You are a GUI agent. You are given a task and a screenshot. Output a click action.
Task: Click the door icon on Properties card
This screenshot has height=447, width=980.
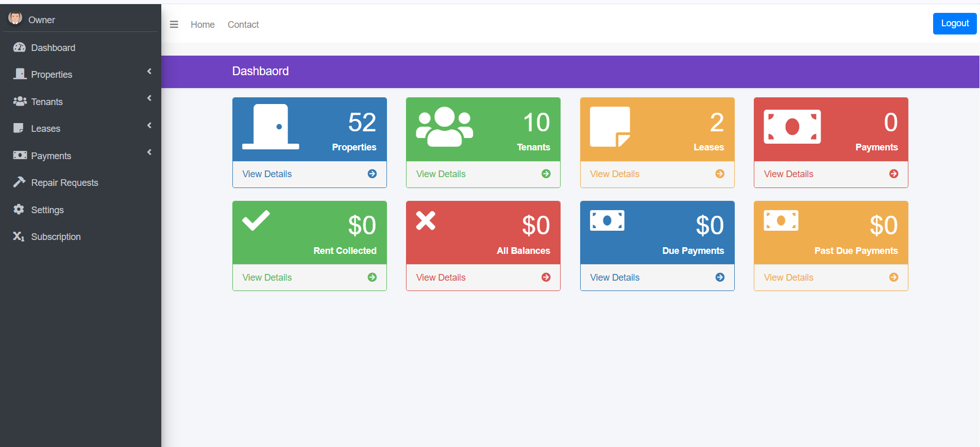pyautogui.click(x=271, y=127)
